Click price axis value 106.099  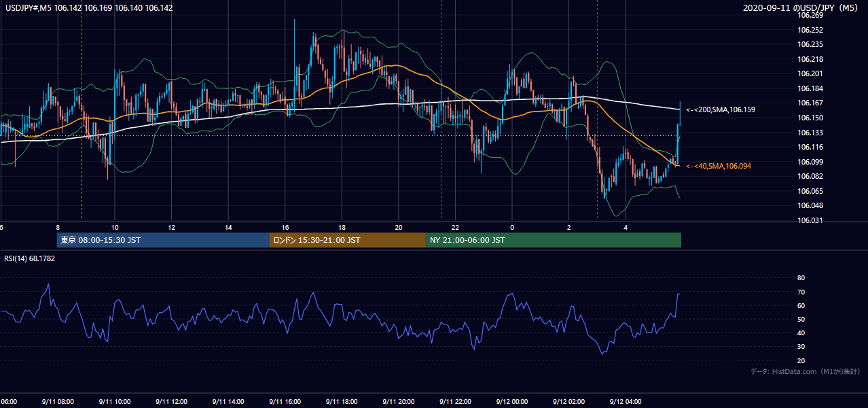coord(811,162)
